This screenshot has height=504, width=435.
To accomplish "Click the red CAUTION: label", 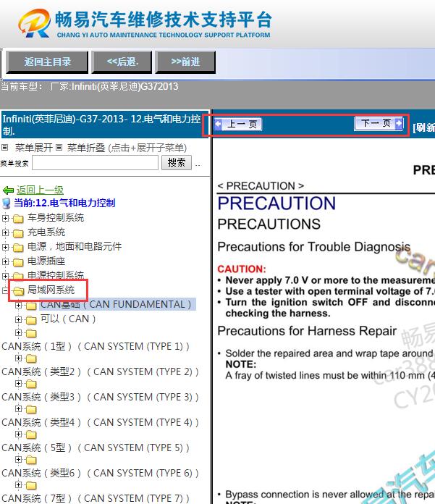I will (x=242, y=269).
